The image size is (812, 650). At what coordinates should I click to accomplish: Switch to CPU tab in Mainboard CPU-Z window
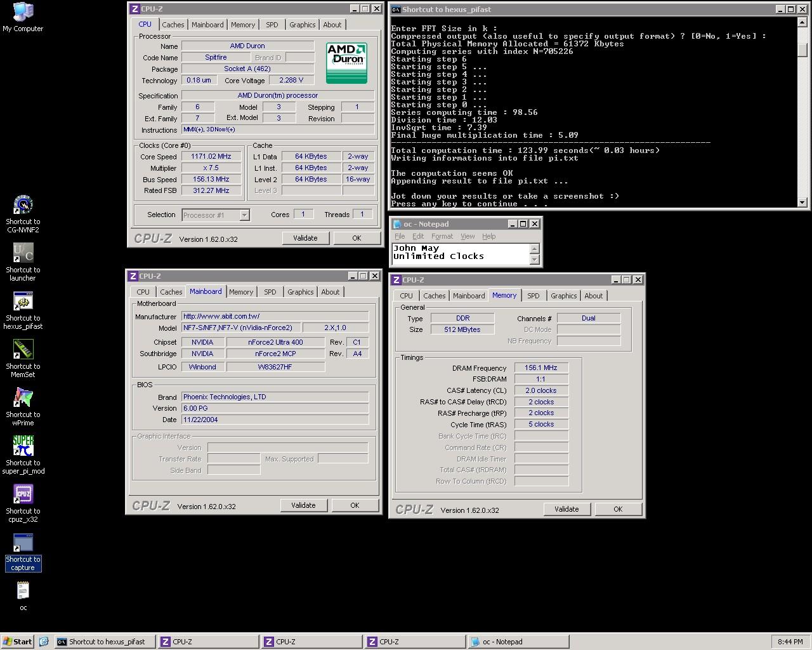coord(143,292)
